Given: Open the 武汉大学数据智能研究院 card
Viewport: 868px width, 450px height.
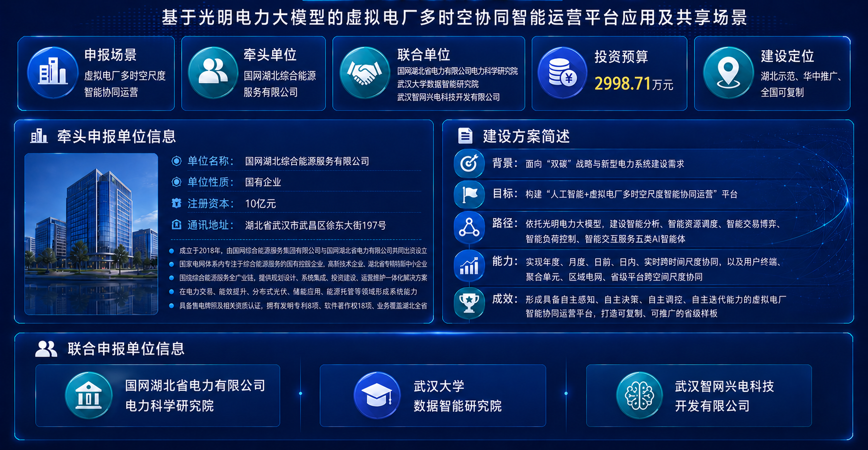Looking at the screenshot, I should (433, 395).
